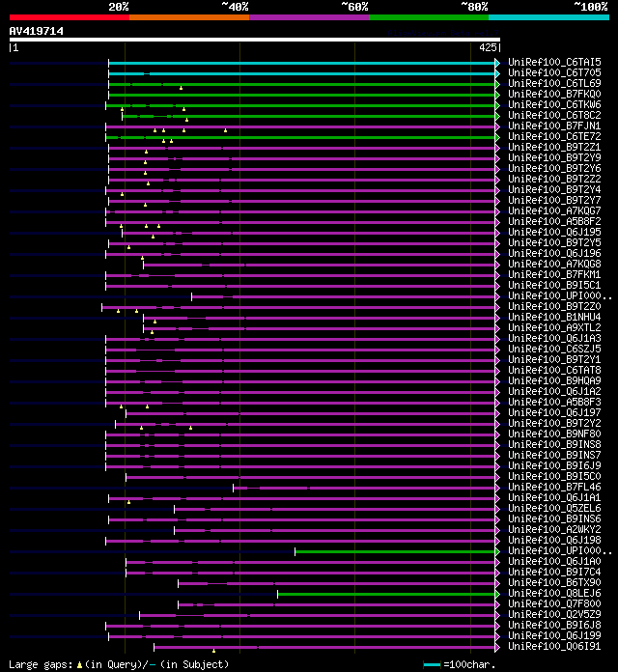The image size is (618, 672).
Task: Click the cyan =100char. legend swatch
Action: click(432, 664)
